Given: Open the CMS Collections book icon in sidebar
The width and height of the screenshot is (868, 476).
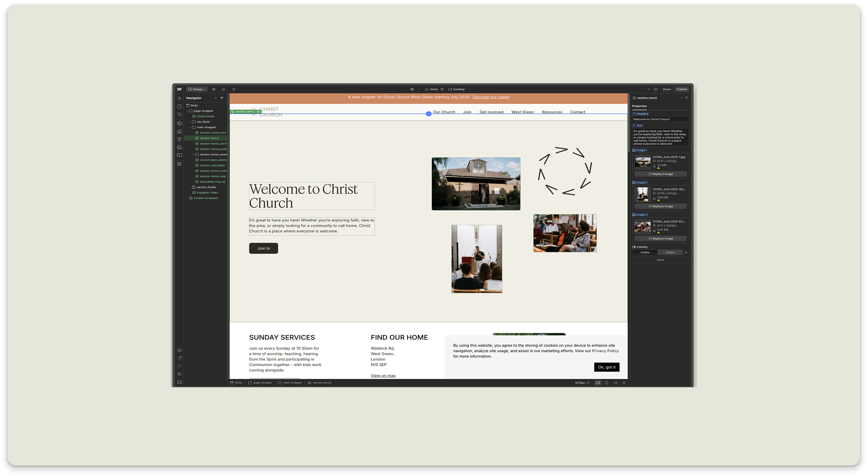Looking at the screenshot, I should pos(179,155).
